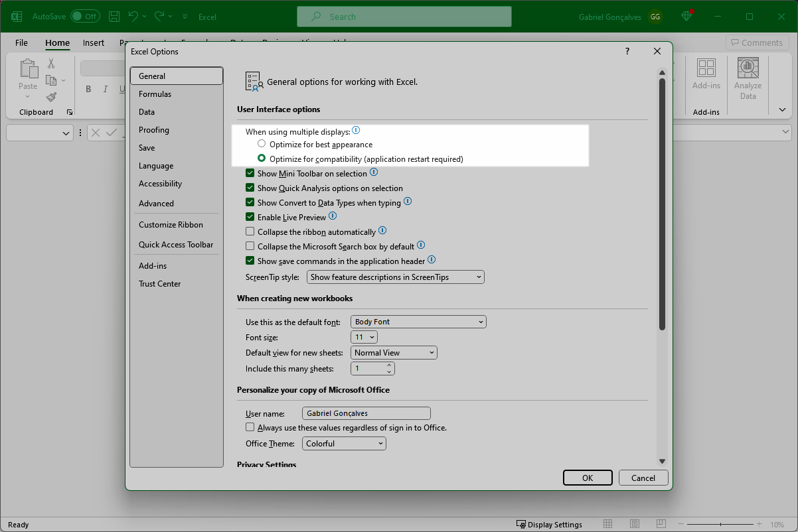Open Default view for new sheets dropdown
Image resolution: width=798 pixels, height=532 pixels.
click(x=394, y=353)
